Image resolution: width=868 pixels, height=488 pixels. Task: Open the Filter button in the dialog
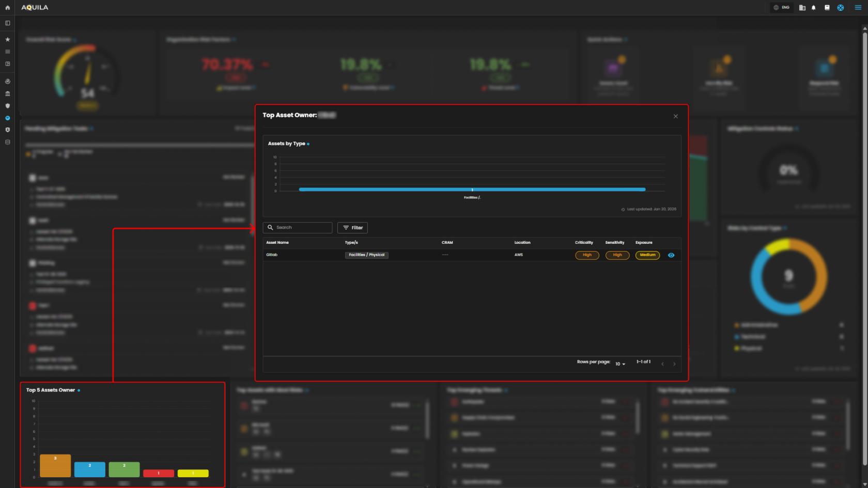coord(352,228)
